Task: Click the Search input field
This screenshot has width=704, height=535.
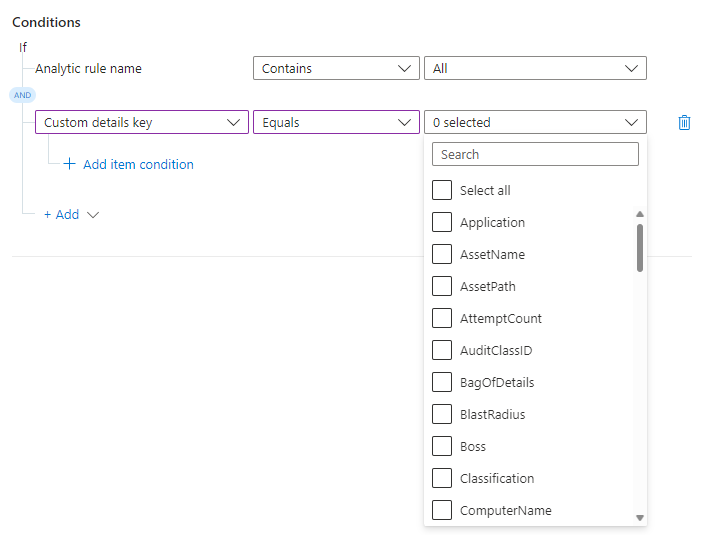Action: pyautogui.click(x=535, y=154)
